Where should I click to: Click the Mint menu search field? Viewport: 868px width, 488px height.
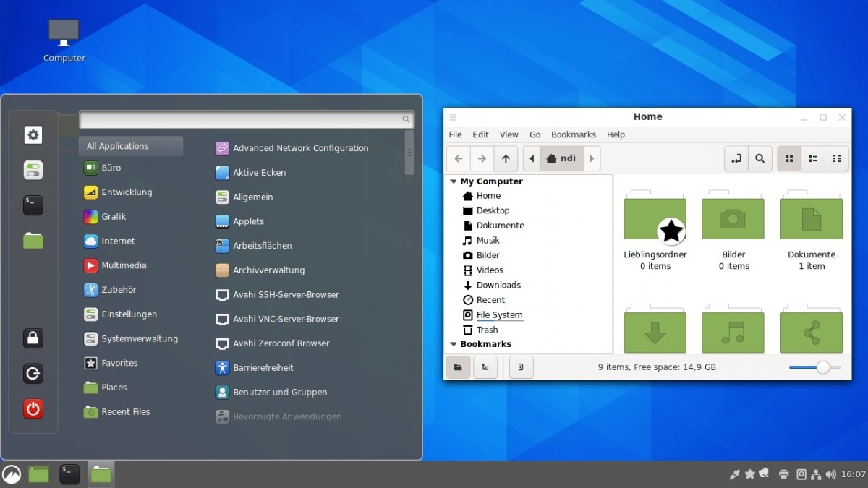(246, 118)
